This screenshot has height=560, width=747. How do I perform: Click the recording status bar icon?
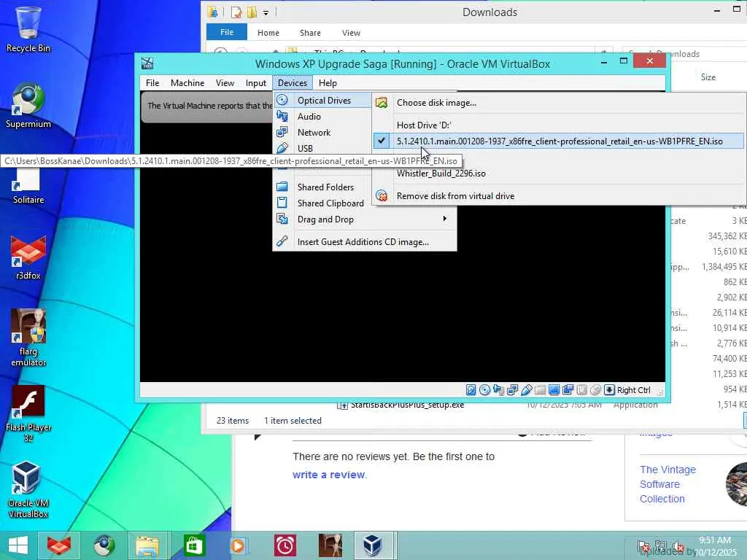pyautogui.click(x=568, y=390)
